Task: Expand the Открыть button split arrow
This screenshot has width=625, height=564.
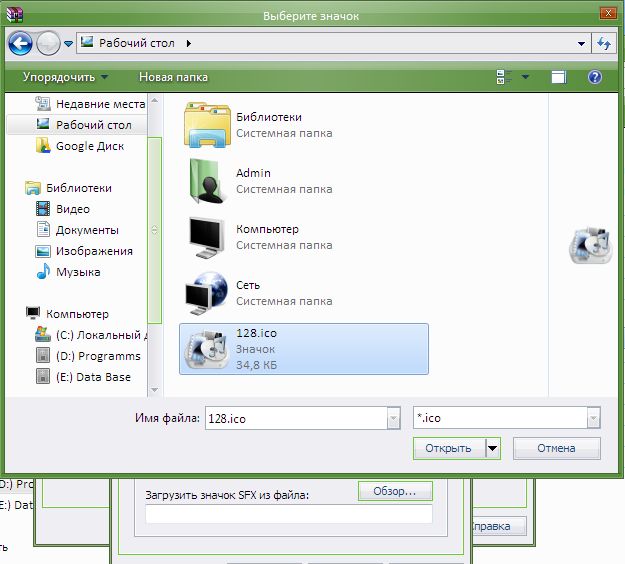Action: click(492, 448)
